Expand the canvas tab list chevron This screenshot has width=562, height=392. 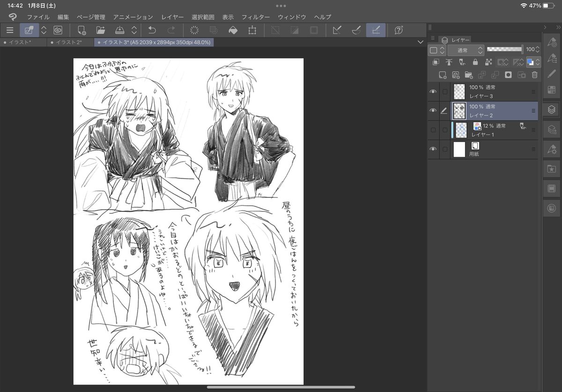(420, 42)
